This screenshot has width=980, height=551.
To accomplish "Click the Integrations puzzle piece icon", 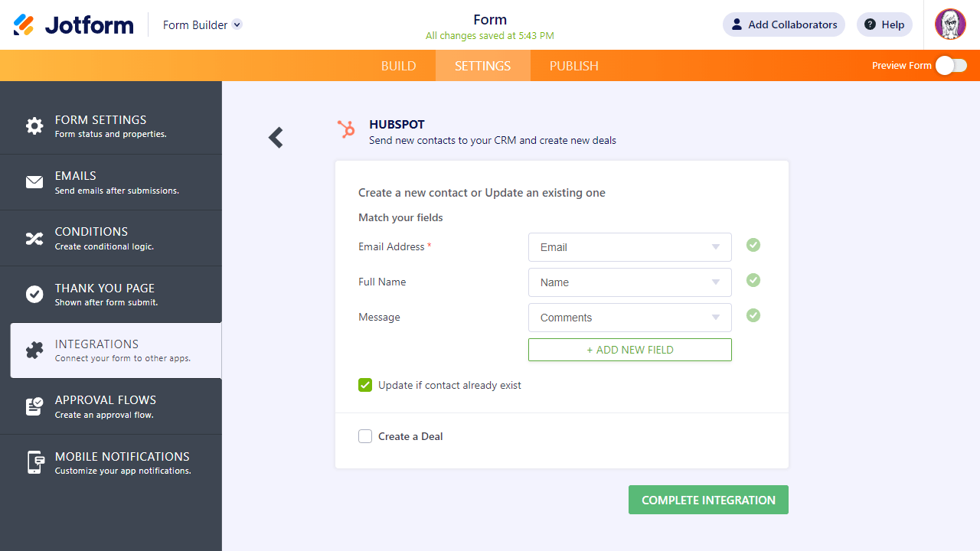I will tap(34, 350).
